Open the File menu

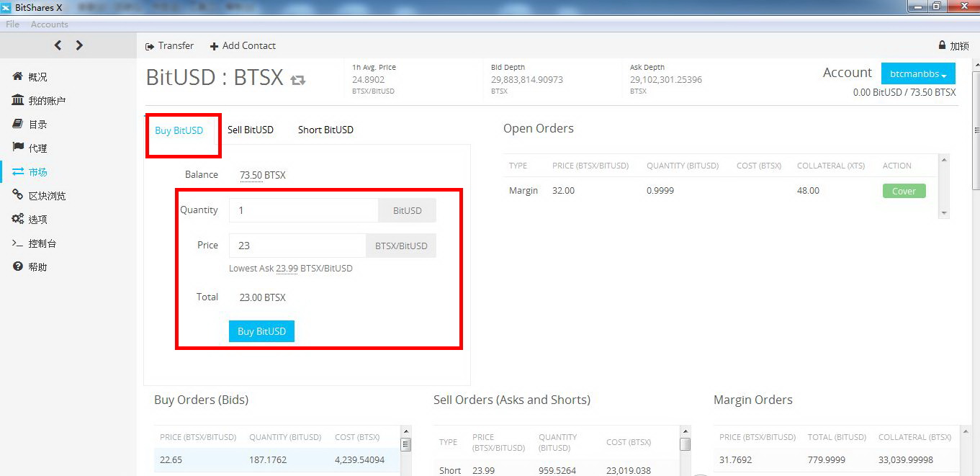(12, 24)
